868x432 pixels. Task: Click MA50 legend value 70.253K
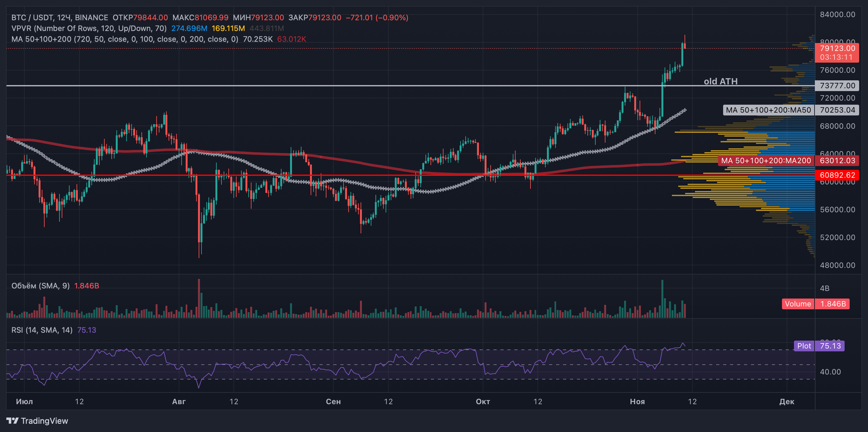pos(258,39)
